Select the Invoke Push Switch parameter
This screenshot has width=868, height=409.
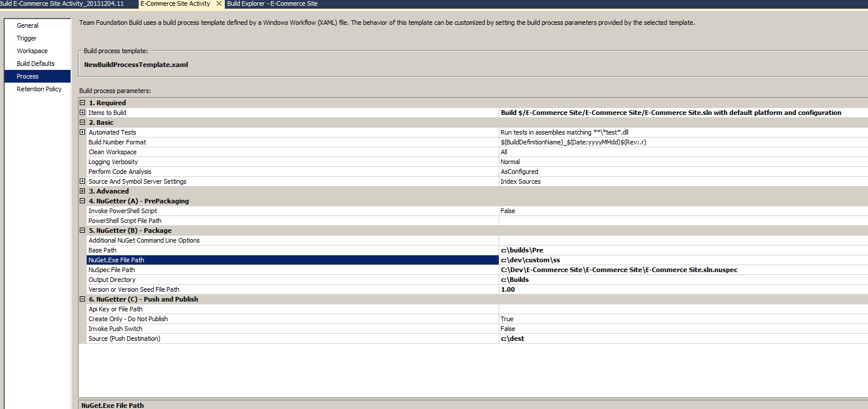click(x=292, y=329)
